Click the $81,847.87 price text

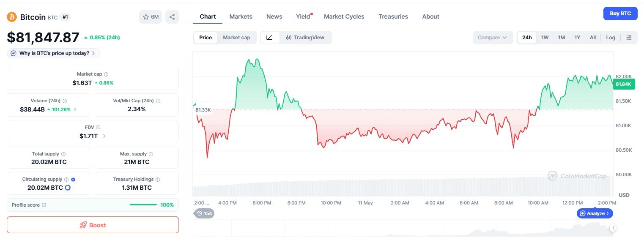pyautogui.click(x=43, y=37)
